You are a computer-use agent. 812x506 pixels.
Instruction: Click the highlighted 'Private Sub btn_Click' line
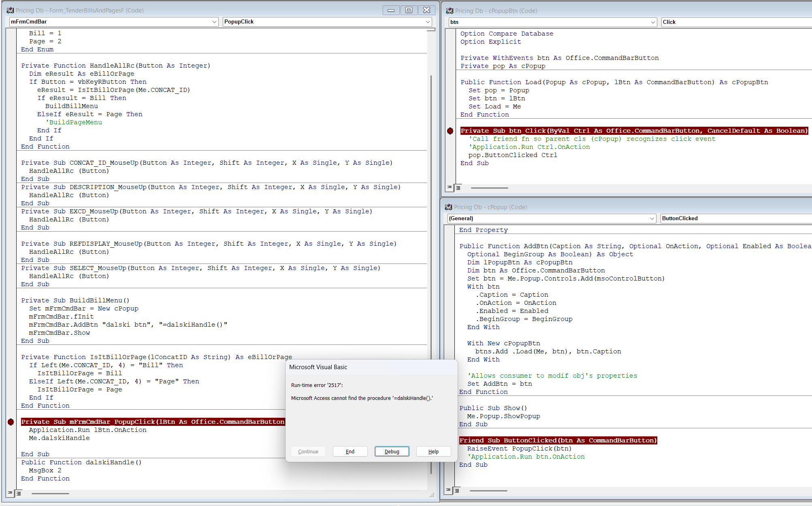point(634,131)
